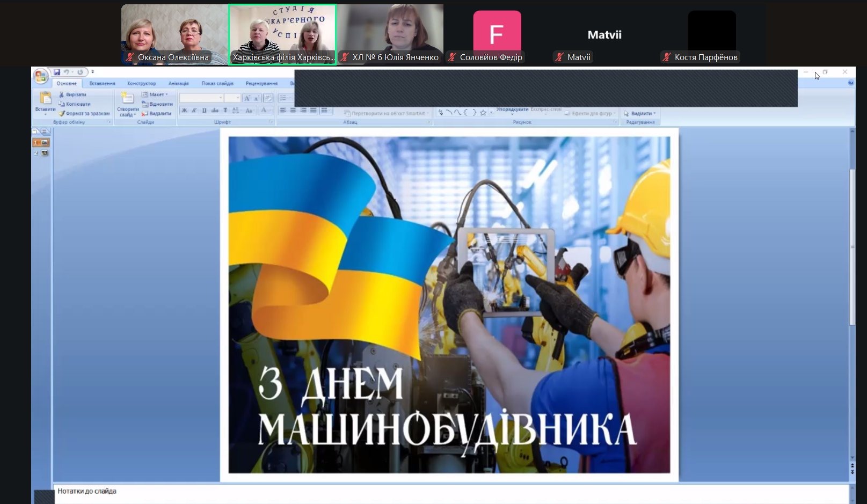Click the Видалити slide button

point(157,114)
